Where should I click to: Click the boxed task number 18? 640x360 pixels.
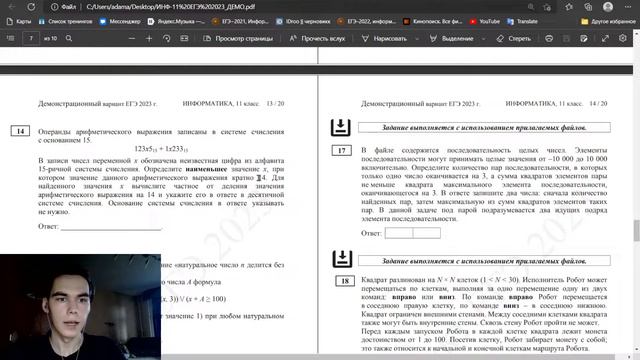(x=345, y=281)
